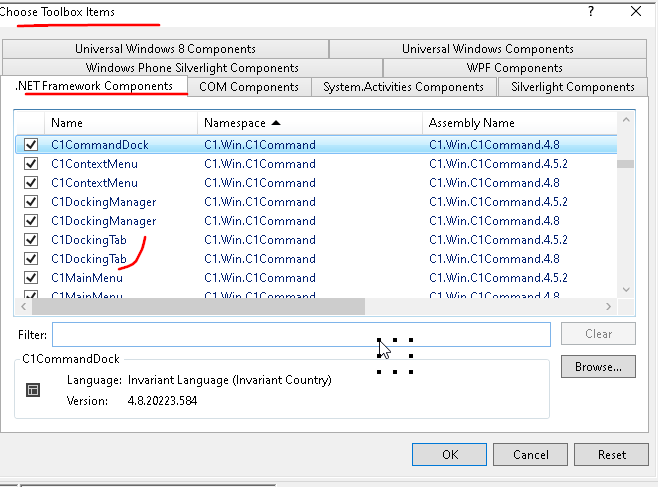Confirm with the OK button
This screenshot has height=487, width=658.
pos(449,455)
